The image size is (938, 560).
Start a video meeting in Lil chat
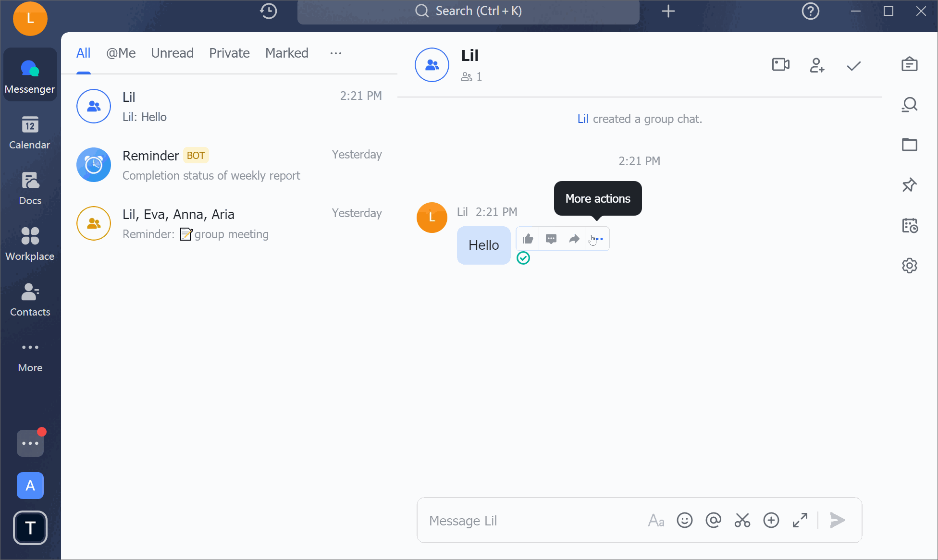780,64
